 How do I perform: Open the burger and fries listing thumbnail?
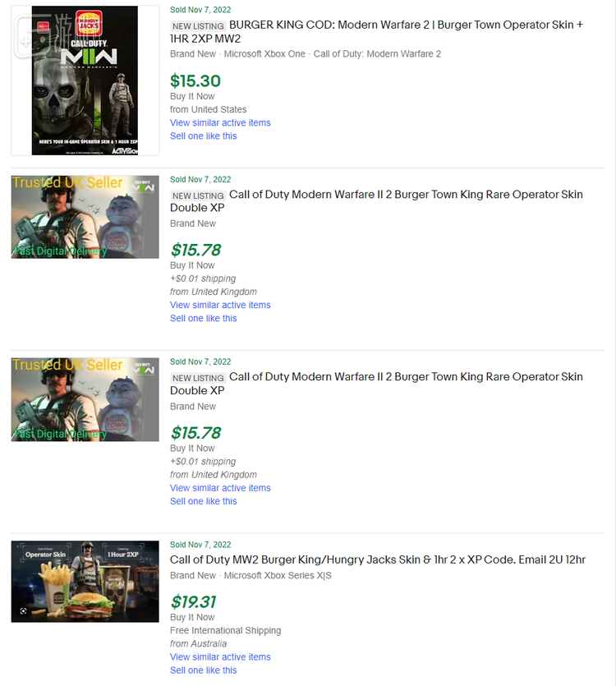(x=85, y=582)
